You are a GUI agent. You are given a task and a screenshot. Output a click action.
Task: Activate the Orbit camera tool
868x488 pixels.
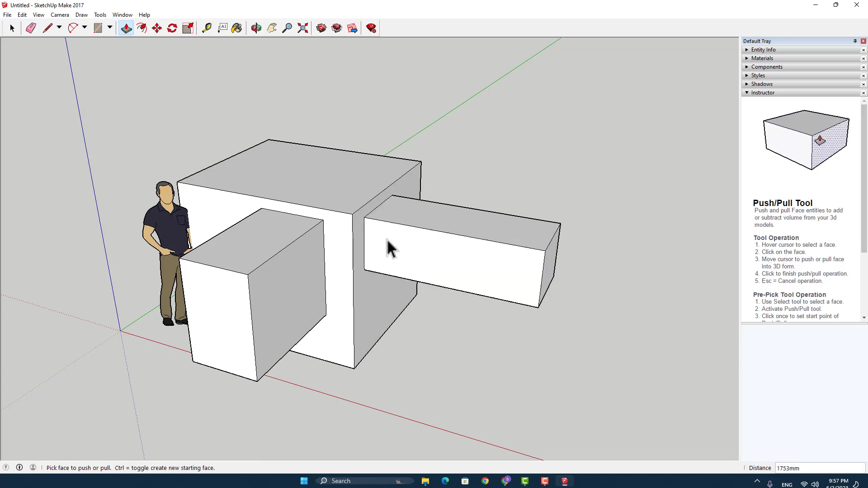(x=256, y=28)
